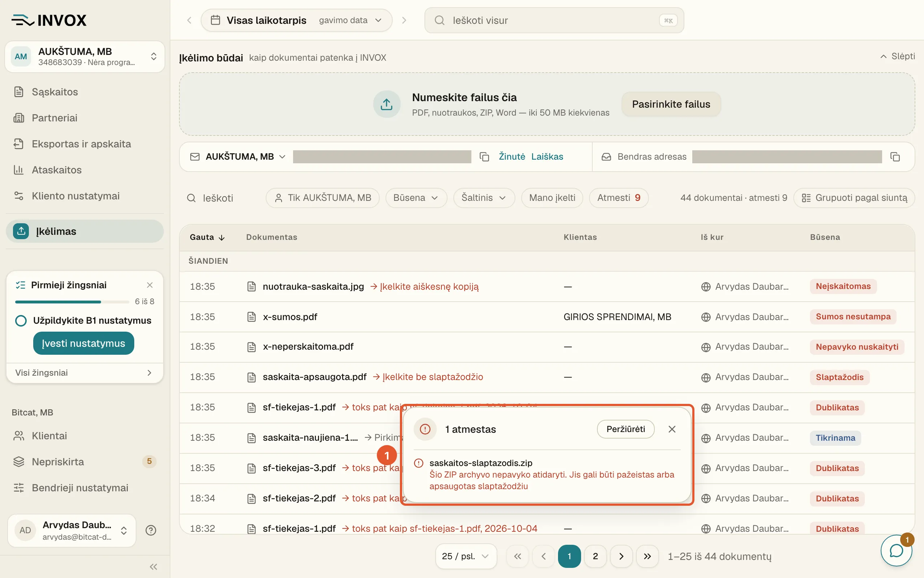
Task: Open the chat support bubble icon
Action: coord(896,551)
